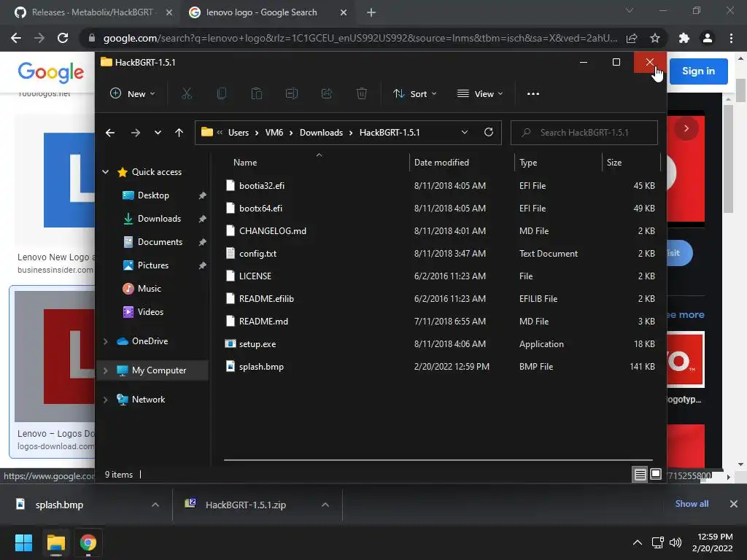Share this page from address bar

point(632,38)
